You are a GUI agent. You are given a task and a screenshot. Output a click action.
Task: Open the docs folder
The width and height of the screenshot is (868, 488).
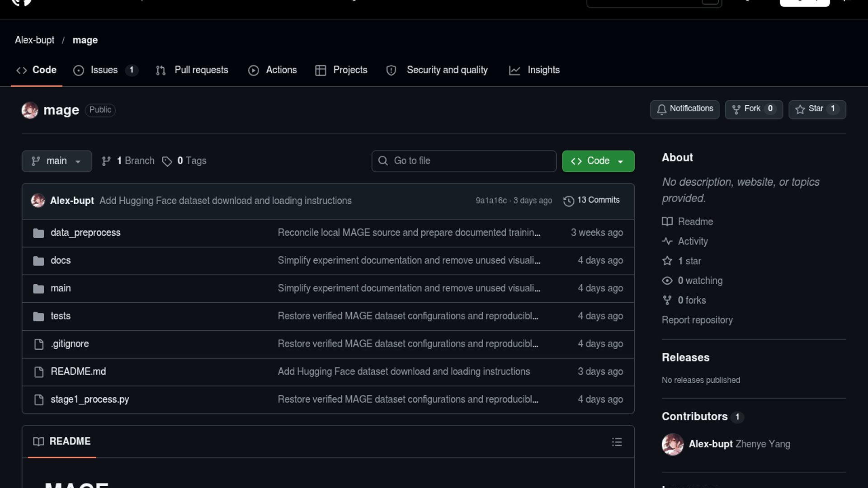point(61,261)
